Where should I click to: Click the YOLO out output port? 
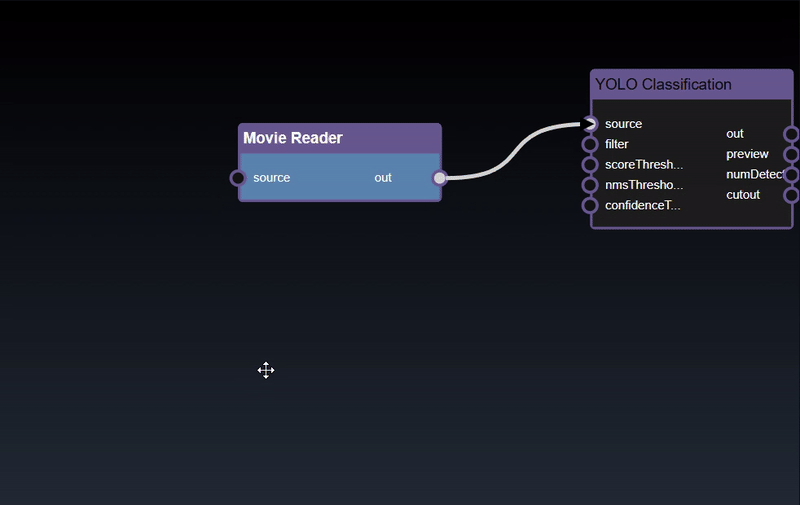[791, 134]
